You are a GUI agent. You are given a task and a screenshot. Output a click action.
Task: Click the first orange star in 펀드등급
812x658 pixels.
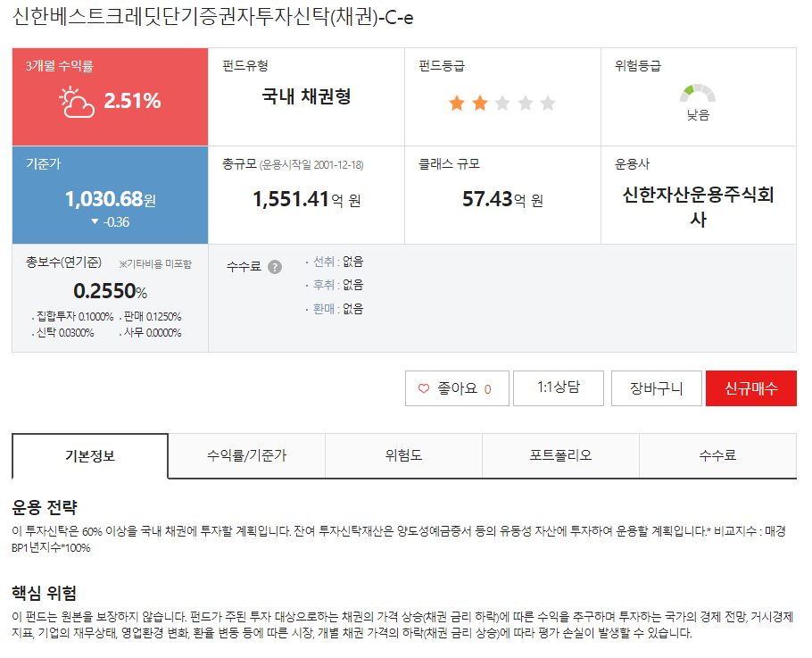(x=457, y=103)
